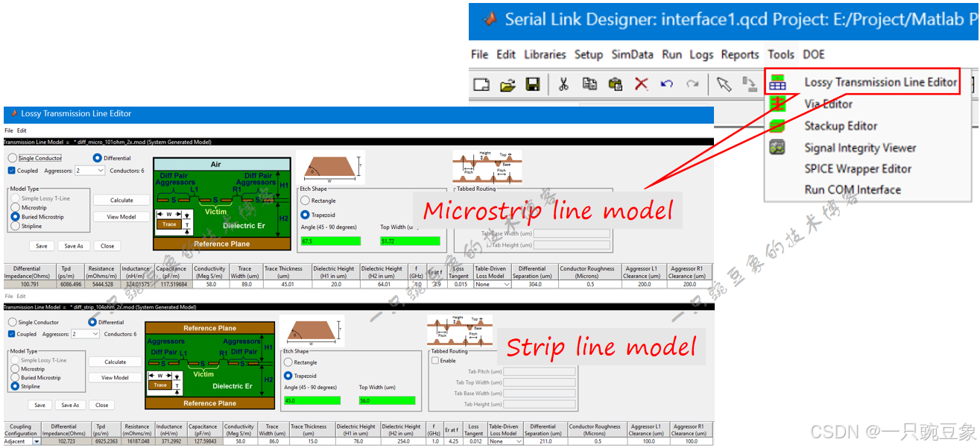Click the grey Redo arrow icon
Image resolution: width=980 pixels, height=448 pixels.
(693, 84)
